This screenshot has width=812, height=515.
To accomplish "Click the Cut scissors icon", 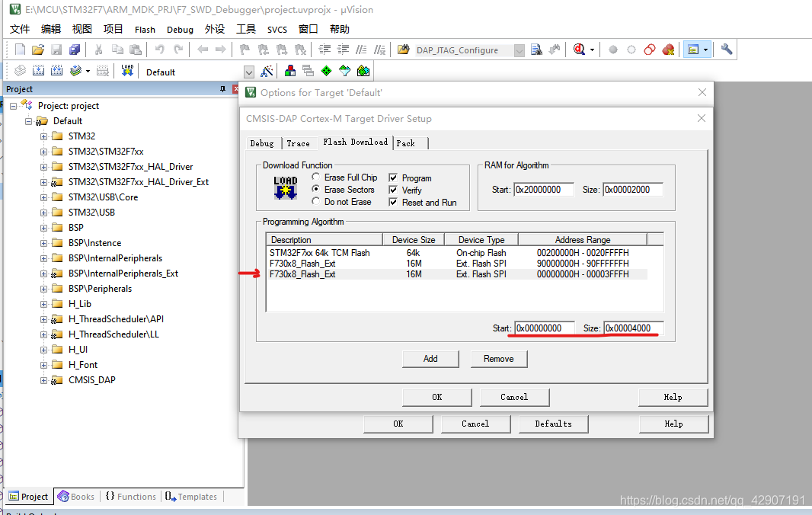I will point(98,50).
